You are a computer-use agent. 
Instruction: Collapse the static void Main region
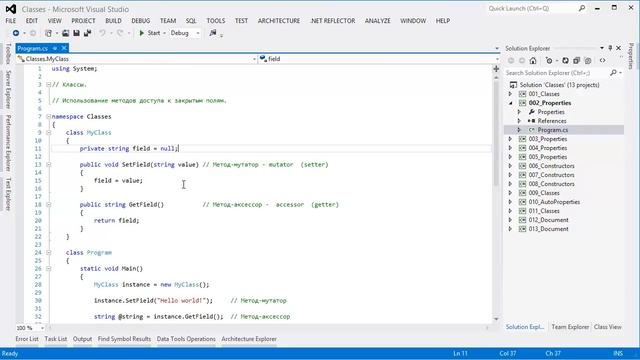pos(48,269)
